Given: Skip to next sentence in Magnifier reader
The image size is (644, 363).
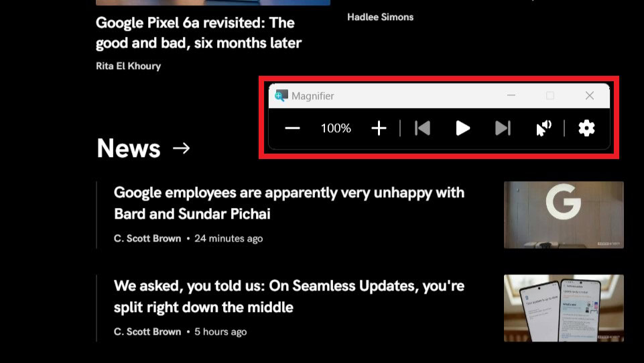Looking at the screenshot, I should point(503,128).
